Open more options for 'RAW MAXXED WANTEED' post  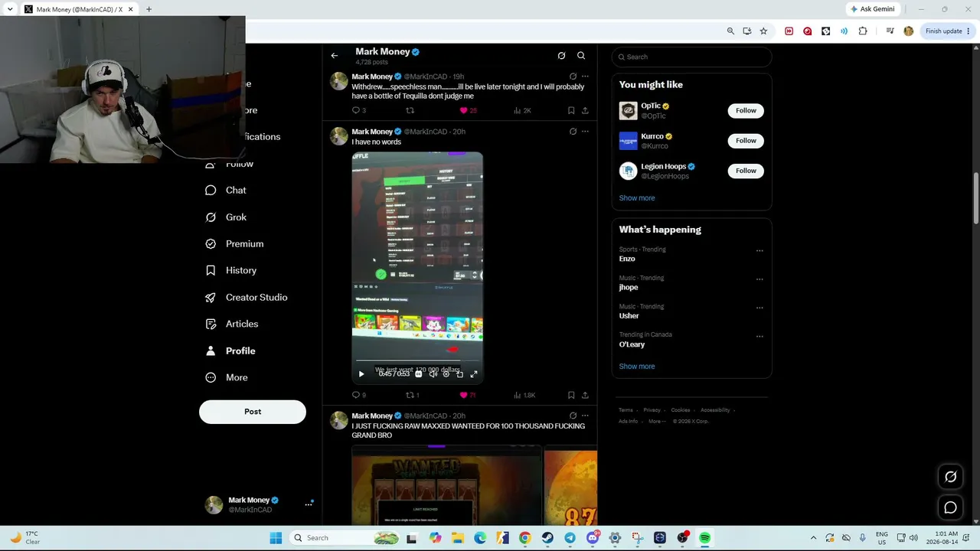(585, 416)
